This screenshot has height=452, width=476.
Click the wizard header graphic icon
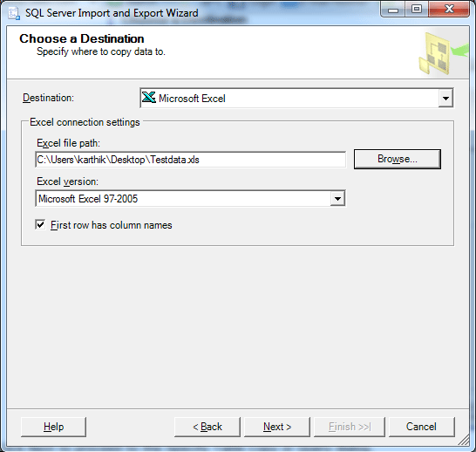click(444, 53)
